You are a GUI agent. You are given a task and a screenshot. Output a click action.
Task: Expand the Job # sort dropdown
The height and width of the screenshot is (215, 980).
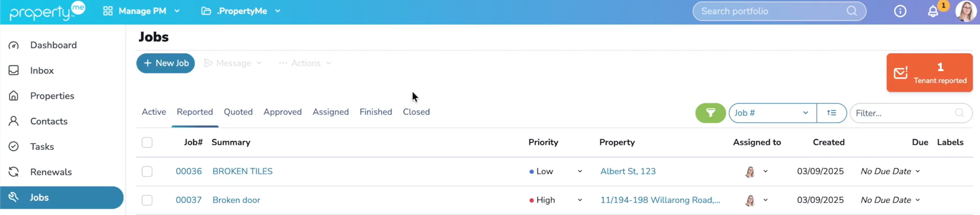[772, 113]
